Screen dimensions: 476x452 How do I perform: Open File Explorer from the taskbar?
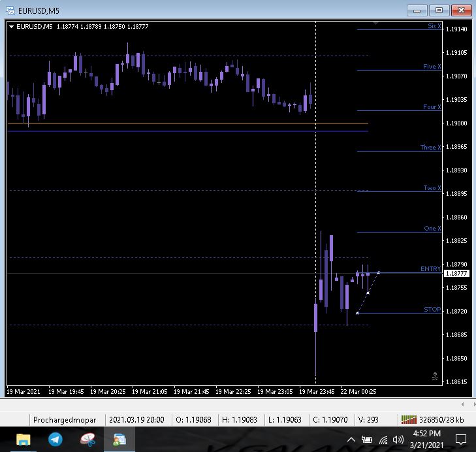coord(24,440)
